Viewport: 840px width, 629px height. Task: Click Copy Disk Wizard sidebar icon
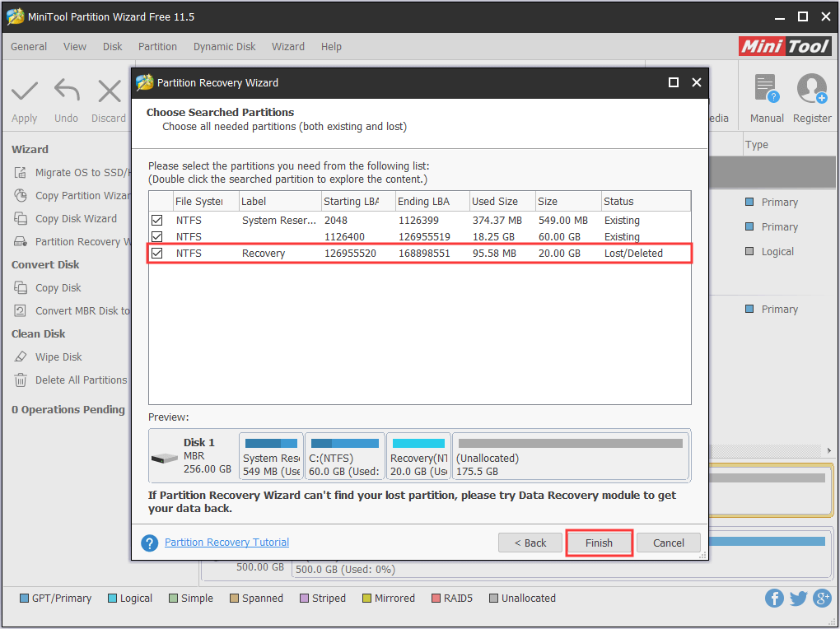(x=21, y=219)
